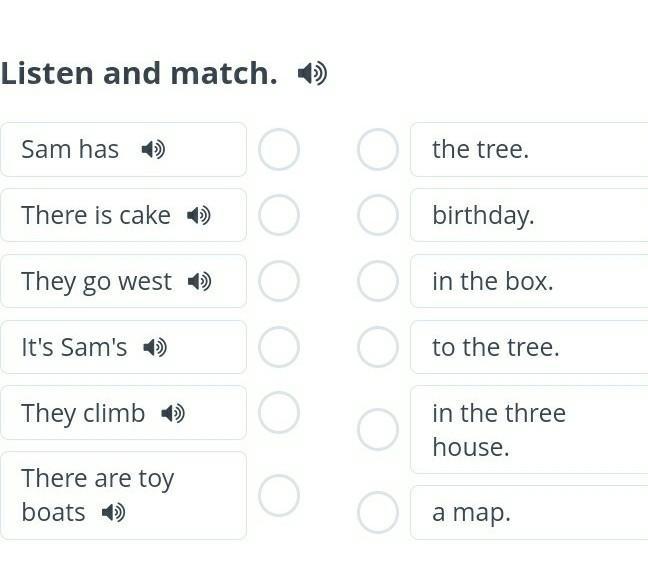Select the circle next to 'birthday.'
The image size is (648, 578).
pyautogui.click(x=378, y=215)
